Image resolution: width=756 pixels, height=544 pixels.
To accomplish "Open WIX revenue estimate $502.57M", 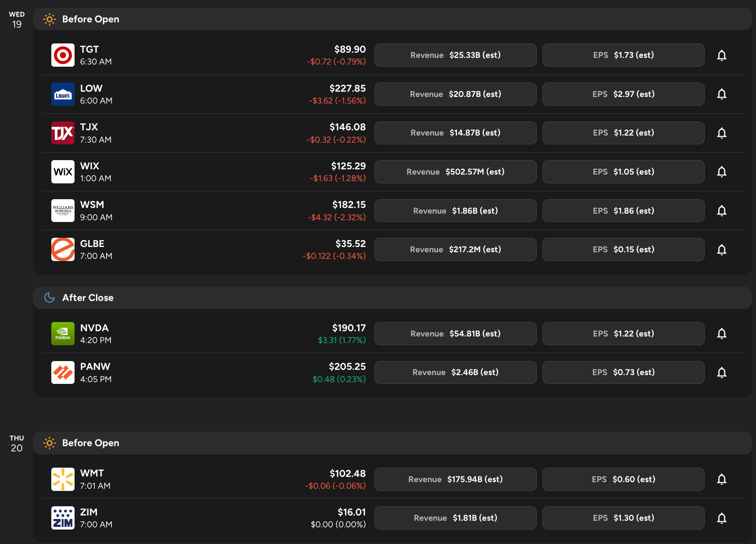I will click(x=455, y=172).
